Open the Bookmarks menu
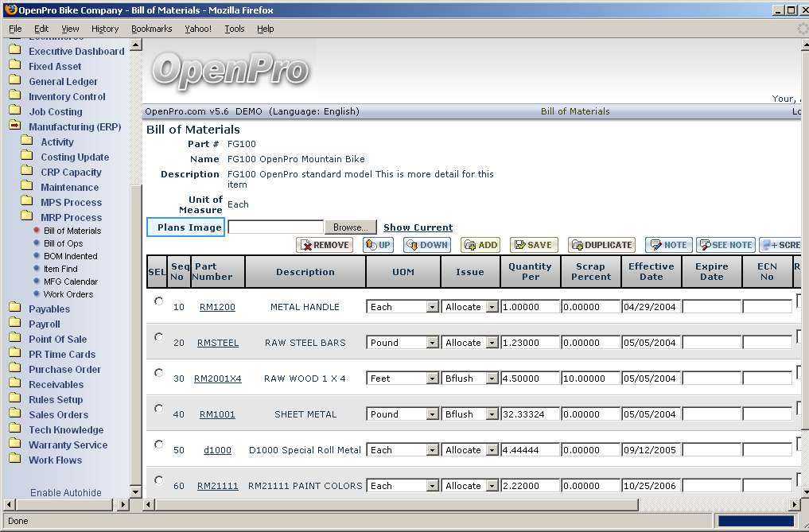Screen dimensions: 809x532 coord(151,29)
